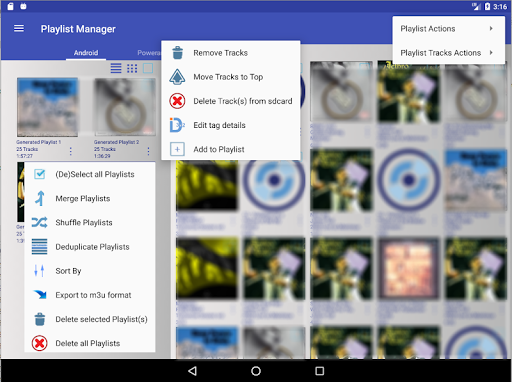Click the Export to m3u format icon
Image resolution: width=512 pixels, height=382 pixels.
[x=40, y=295]
